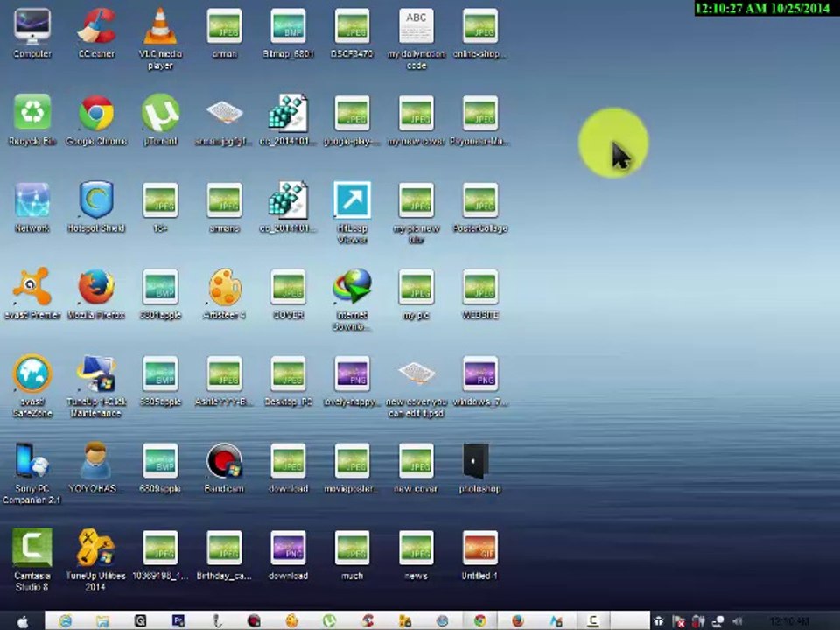Select my dailymotion code text file
The image size is (840, 630).
416,38
